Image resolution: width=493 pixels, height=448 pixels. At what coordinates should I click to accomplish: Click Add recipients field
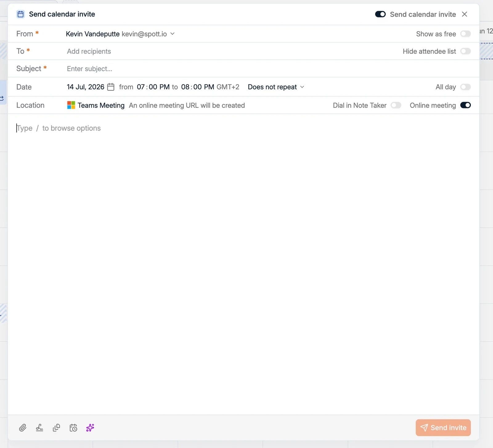(89, 51)
